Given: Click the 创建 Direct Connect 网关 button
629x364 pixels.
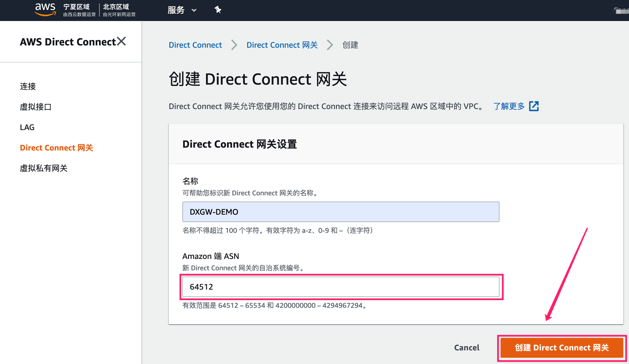Looking at the screenshot, I should click(562, 348).
